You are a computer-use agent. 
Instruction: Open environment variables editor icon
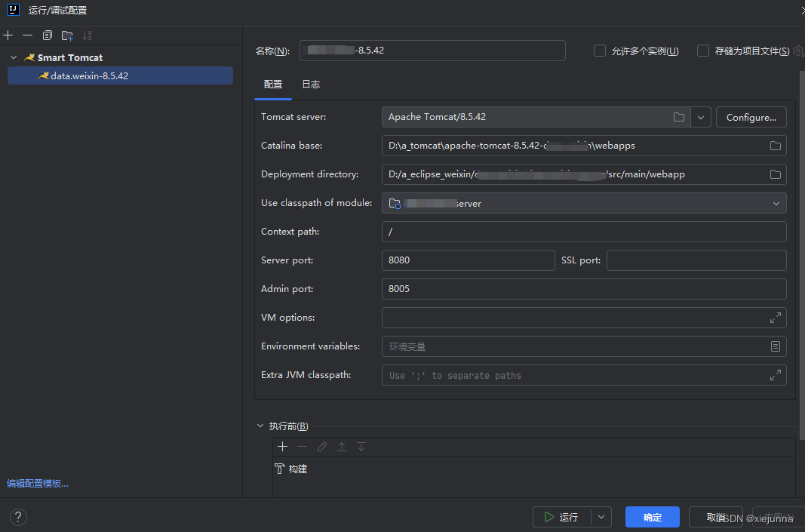(776, 346)
